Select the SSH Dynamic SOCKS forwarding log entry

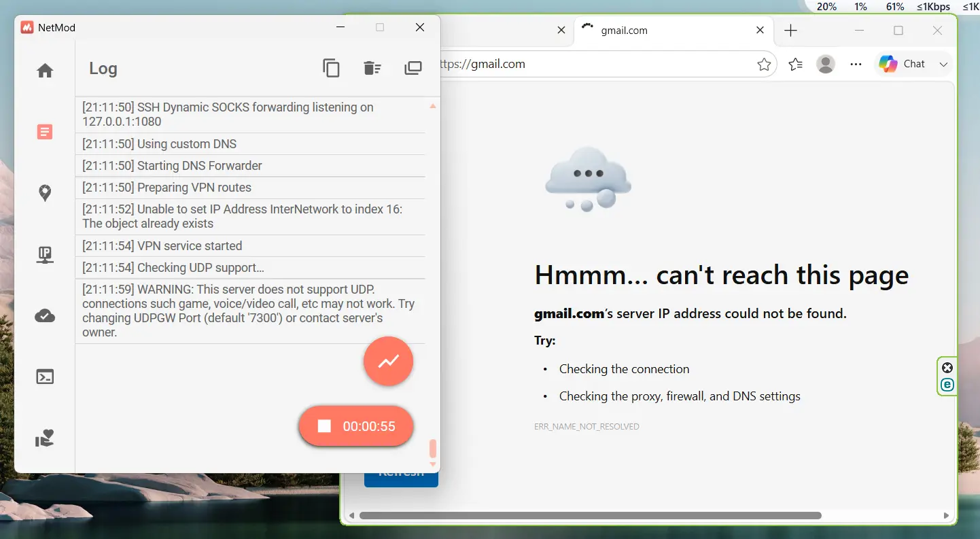tap(250, 115)
